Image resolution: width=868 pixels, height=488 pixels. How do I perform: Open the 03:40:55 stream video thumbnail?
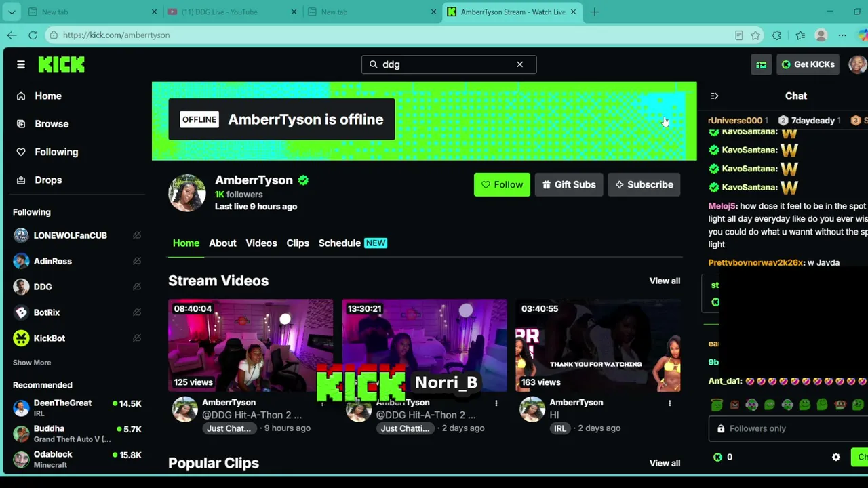pos(598,346)
